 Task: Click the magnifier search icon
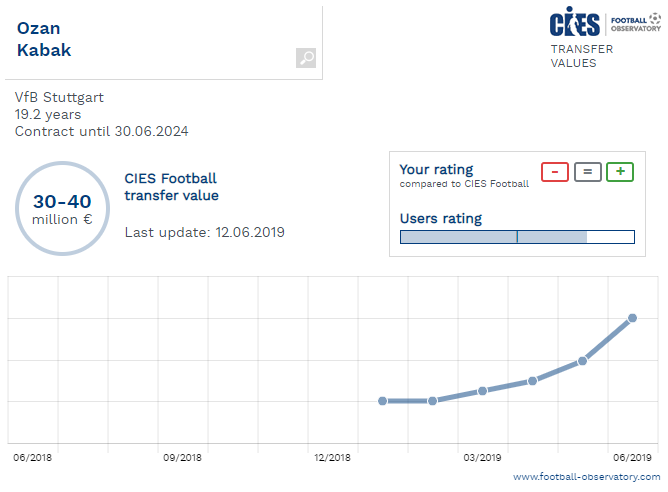[x=306, y=58]
